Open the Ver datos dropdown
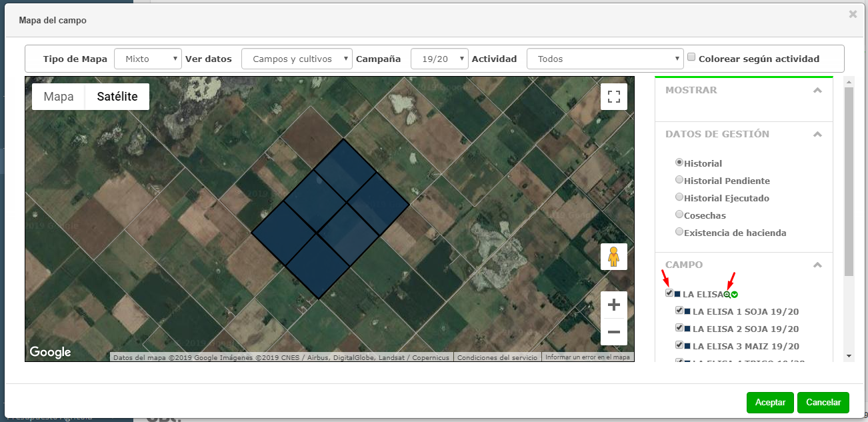This screenshot has height=422, width=868. [x=297, y=59]
